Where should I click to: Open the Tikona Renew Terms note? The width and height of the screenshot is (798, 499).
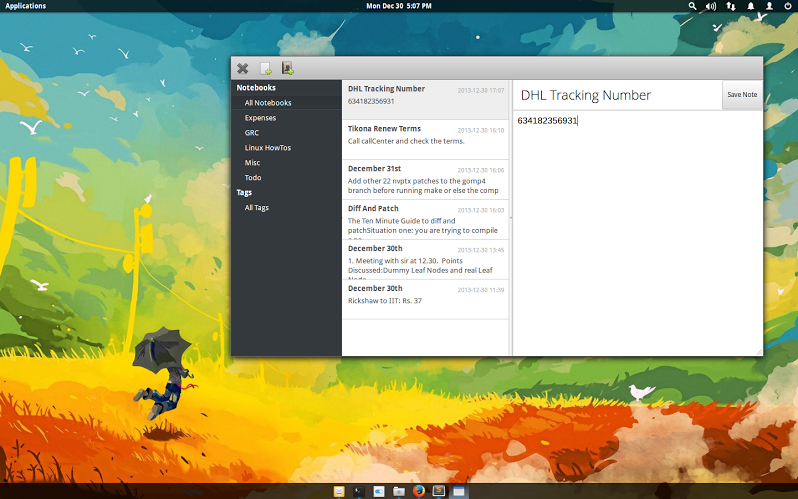425,140
